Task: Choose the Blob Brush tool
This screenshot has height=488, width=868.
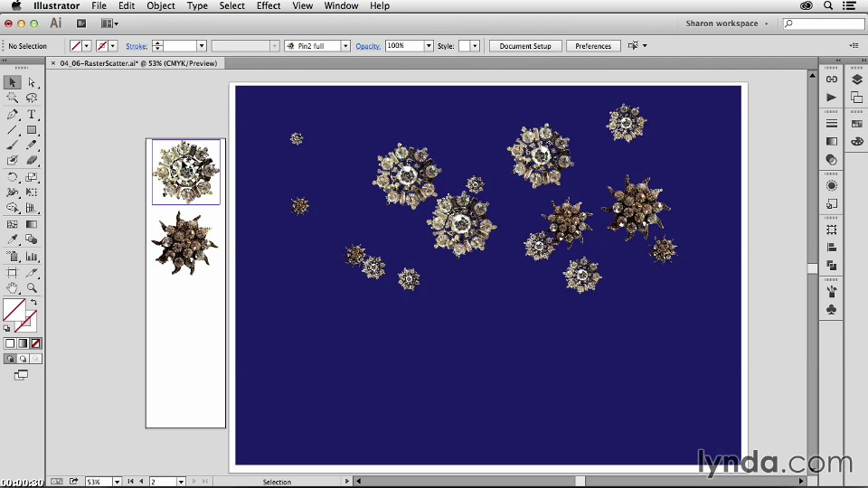Action: pos(12,161)
